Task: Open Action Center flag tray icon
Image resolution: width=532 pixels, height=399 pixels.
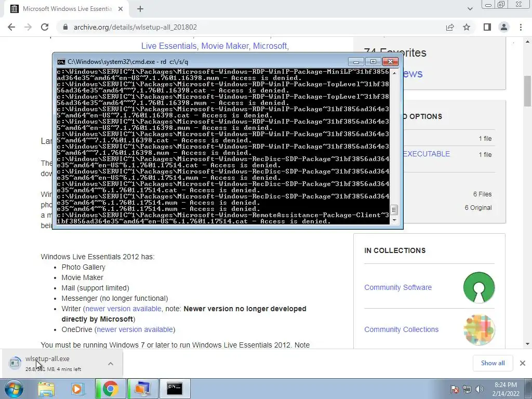Action: click(x=455, y=389)
